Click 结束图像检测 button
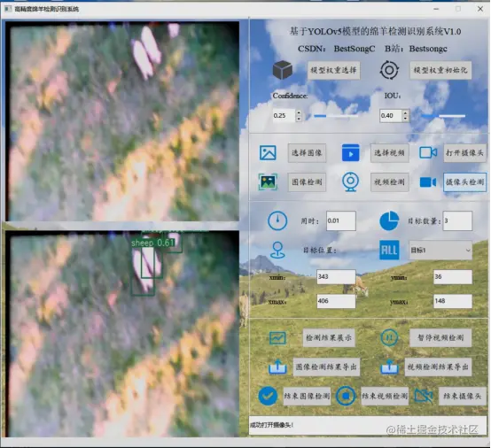This screenshot has width=491, height=448. pyautogui.click(x=307, y=396)
